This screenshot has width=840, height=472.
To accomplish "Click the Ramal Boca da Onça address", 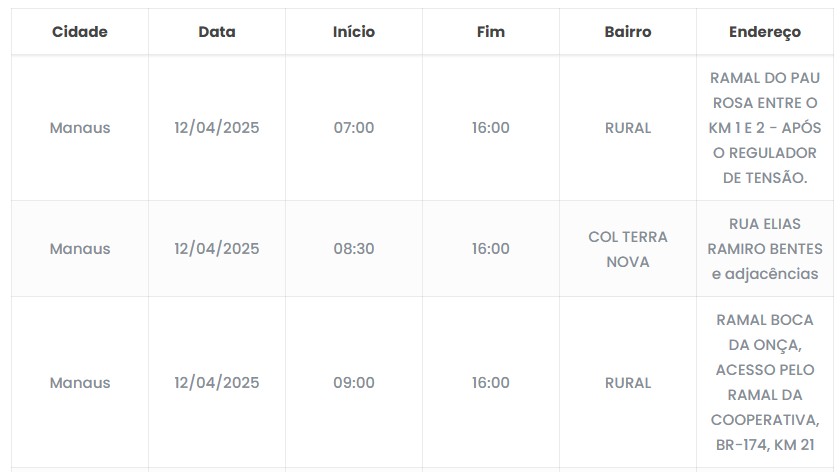I will (765, 383).
